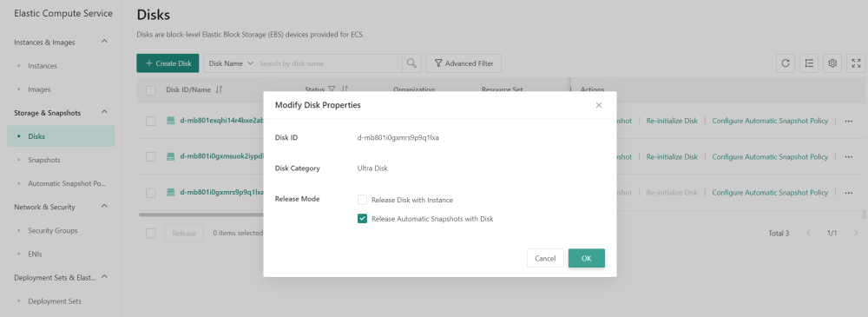The height and width of the screenshot is (317, 868).
Task: Open more actions for disk d-mb801i0gxmrs9p9q1lxa
Action: (849, 193)
